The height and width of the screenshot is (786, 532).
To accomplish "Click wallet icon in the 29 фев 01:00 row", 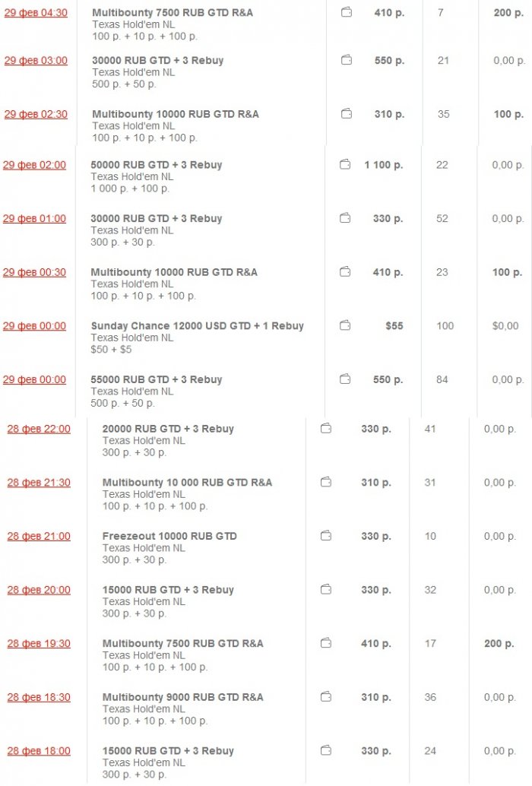I will tap(346, 219).
